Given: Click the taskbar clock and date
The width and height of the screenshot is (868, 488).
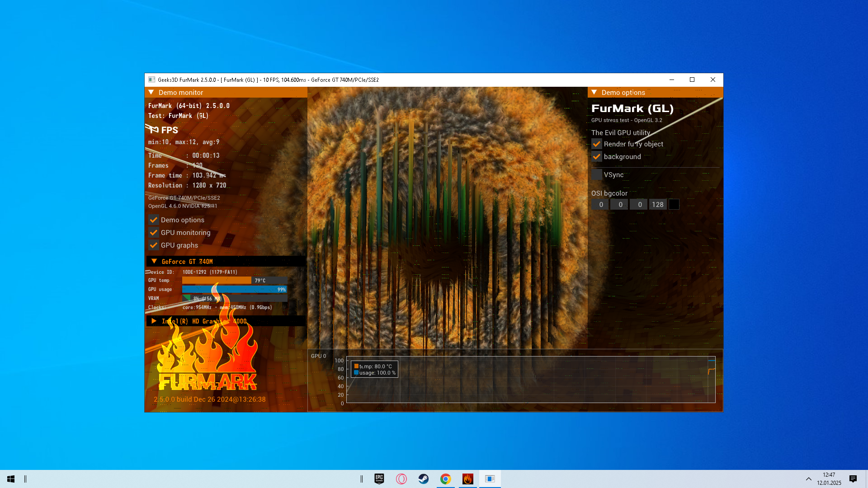Looking at the screenshot, I should [829, 479].
